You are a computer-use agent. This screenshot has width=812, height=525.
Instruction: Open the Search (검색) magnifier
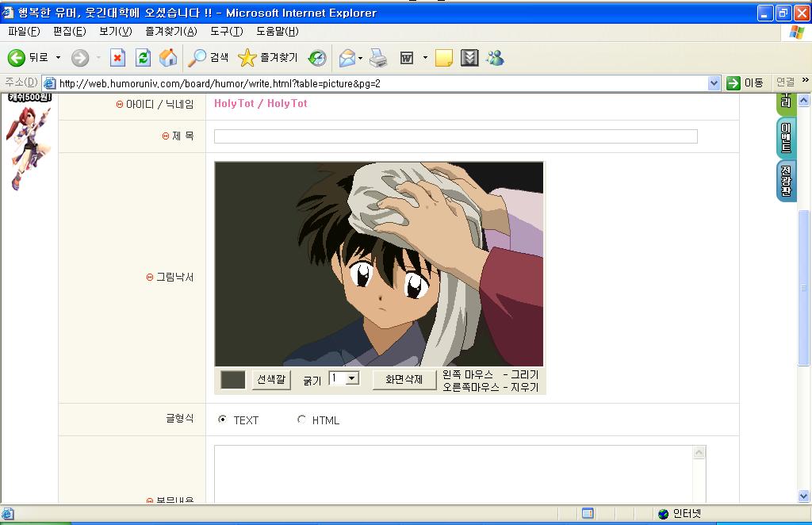point(209,57)
